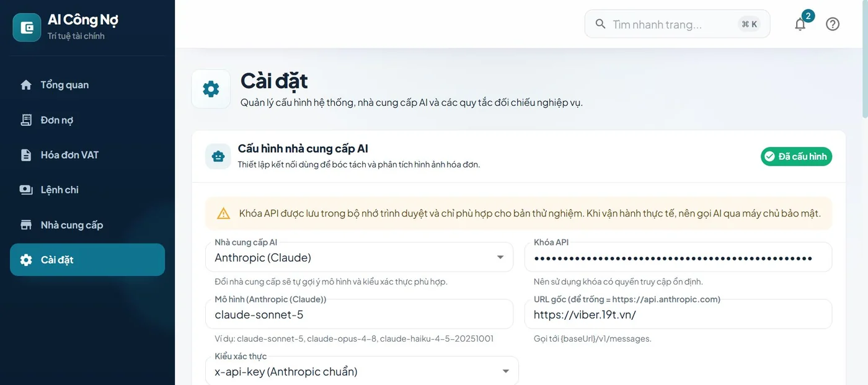Click the magnifier icon in the search box
Image resolution: width=868 pixels, height=385 pixels.
[x=600, y=24]
